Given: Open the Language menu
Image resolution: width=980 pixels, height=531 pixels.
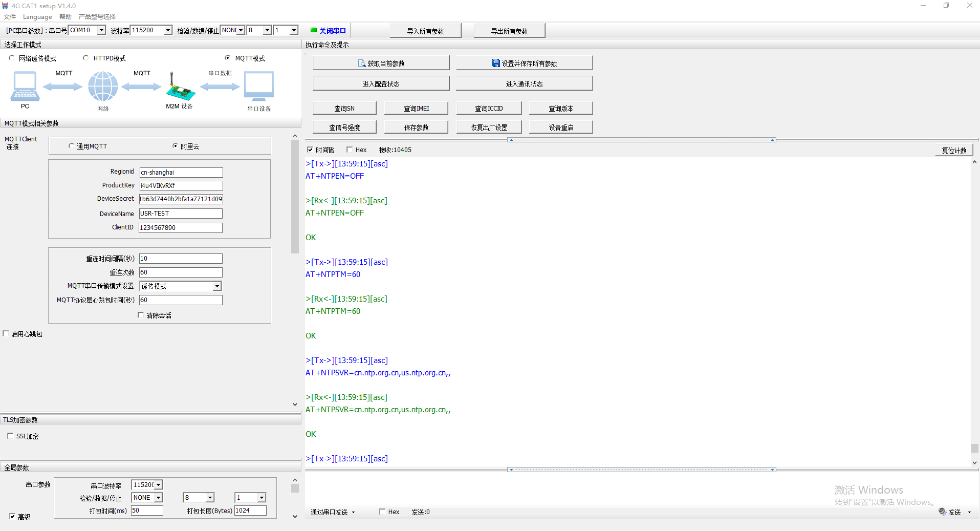Looking at the screenshot, I should (37, 17).
